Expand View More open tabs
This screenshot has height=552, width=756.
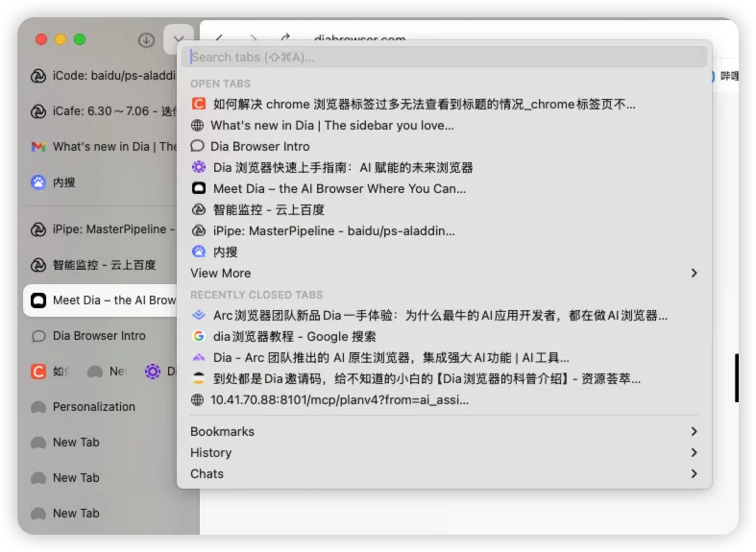[x=444, y=273]
